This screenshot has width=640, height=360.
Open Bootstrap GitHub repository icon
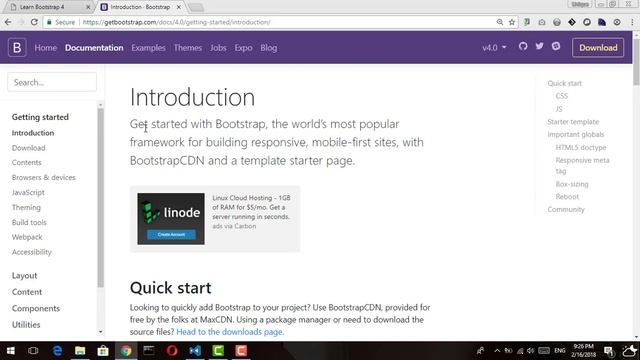point(523,47)
